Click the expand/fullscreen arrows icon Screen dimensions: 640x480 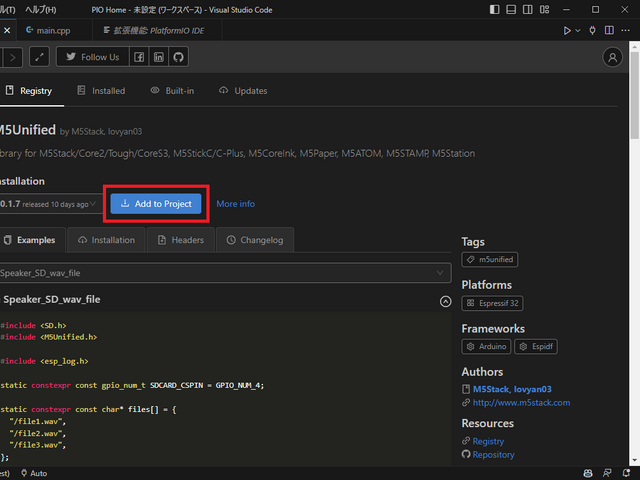tap(39, 57)
